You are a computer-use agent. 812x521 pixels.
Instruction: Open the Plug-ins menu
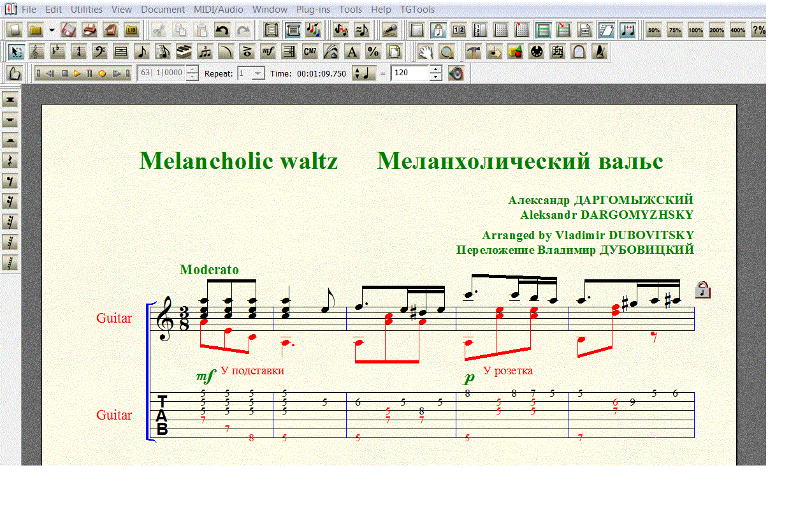(x=313, y=10)
